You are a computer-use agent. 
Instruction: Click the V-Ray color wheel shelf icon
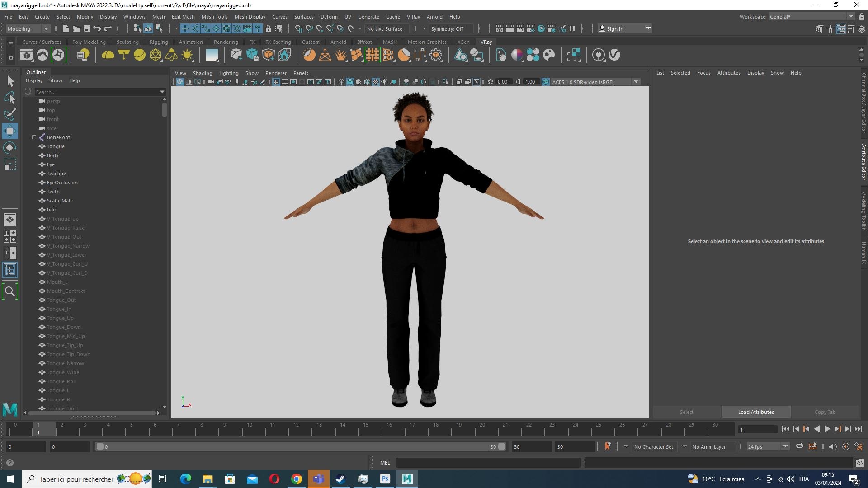click(517, 55)
